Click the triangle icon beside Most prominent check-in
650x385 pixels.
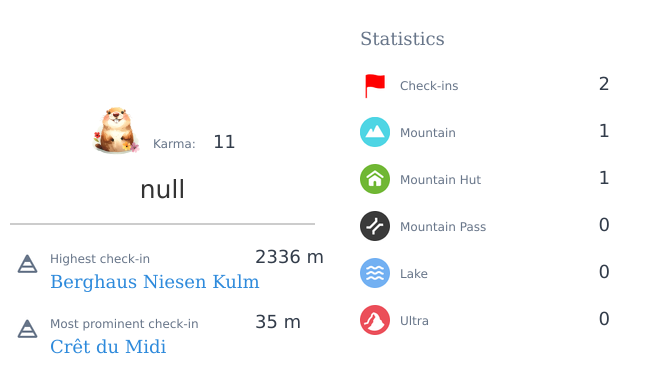pos(27,329)
